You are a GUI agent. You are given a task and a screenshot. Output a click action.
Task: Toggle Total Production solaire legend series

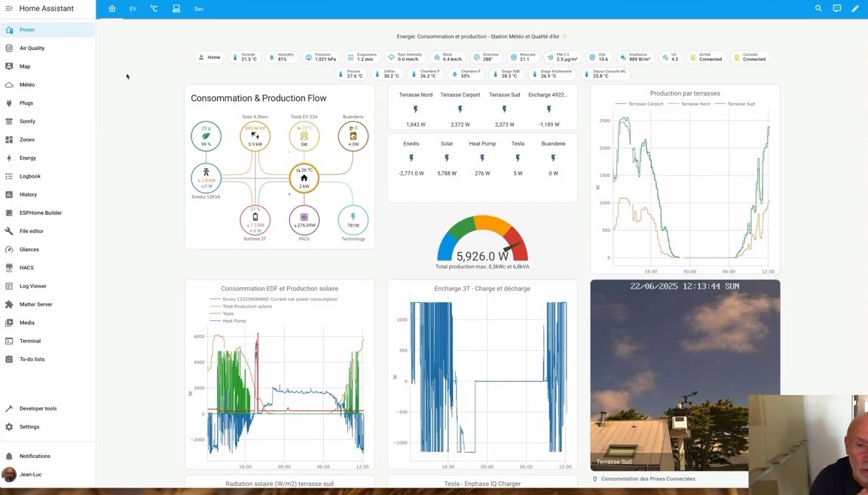coord(241,306)
